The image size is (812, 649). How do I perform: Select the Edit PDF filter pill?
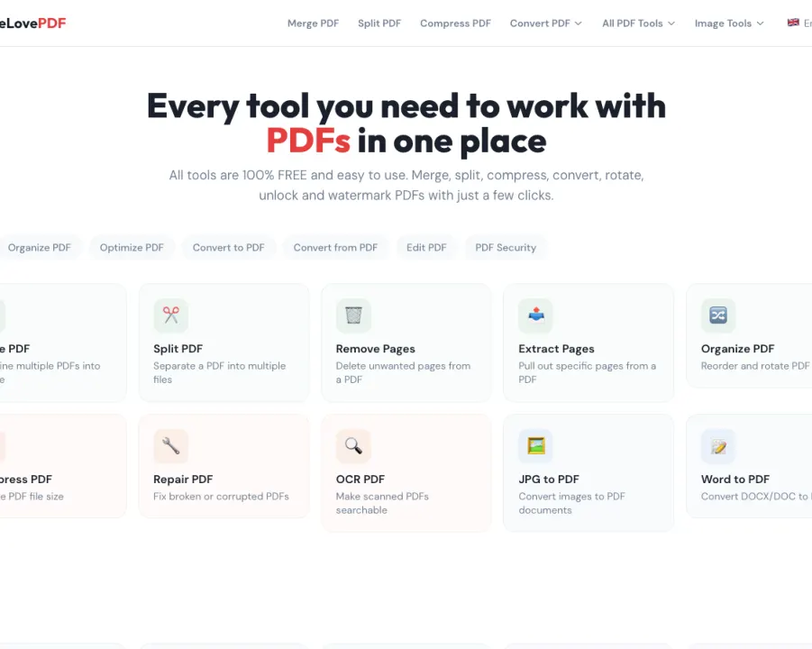426,248
